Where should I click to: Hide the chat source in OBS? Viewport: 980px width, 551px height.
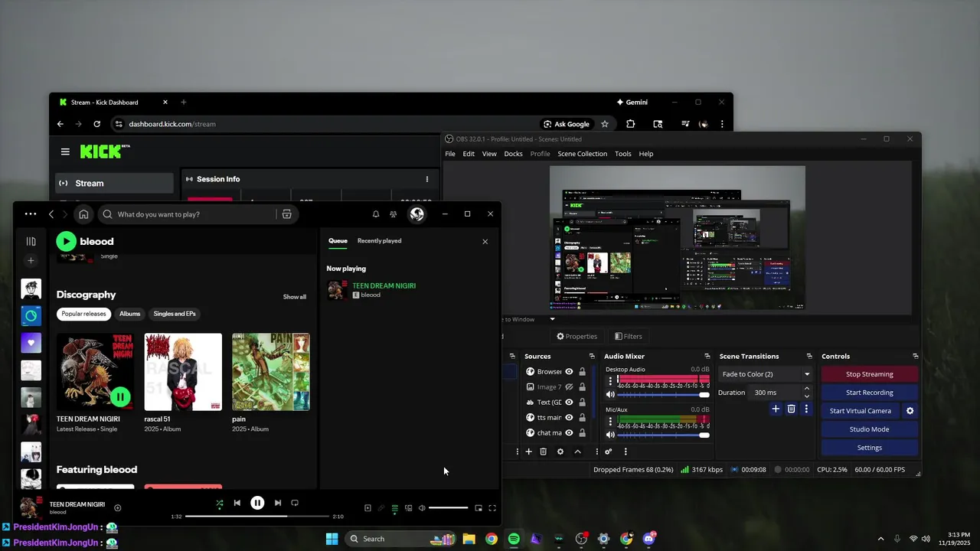click(569, 433)
